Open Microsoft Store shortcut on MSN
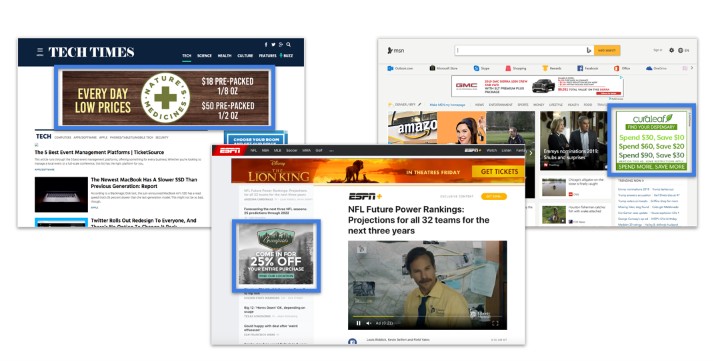This screenshot has height=361, width=713. [x=444, y=68]
